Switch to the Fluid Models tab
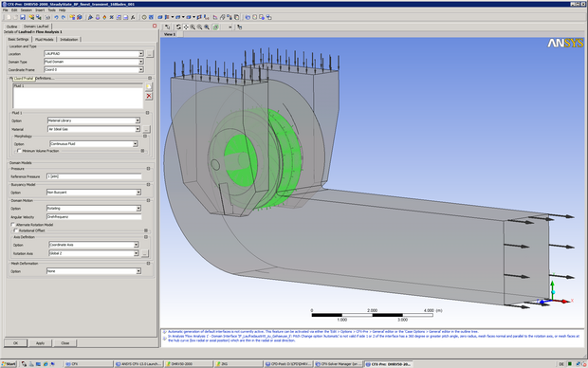 point(45,40)
